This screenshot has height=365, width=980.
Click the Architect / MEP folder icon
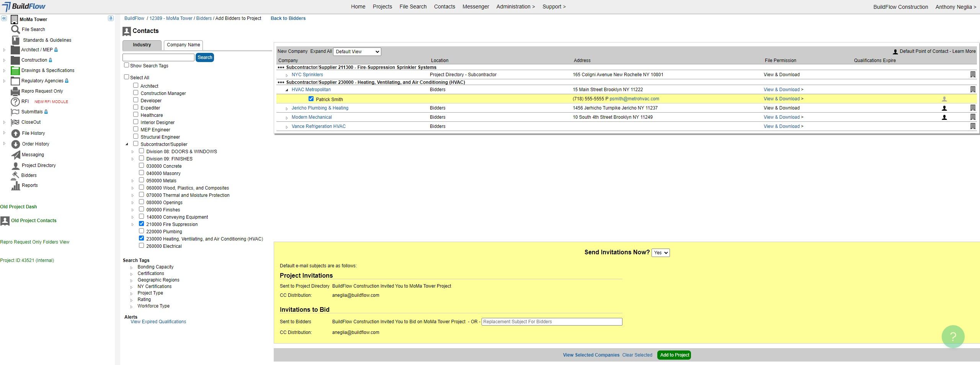[15, 50]
